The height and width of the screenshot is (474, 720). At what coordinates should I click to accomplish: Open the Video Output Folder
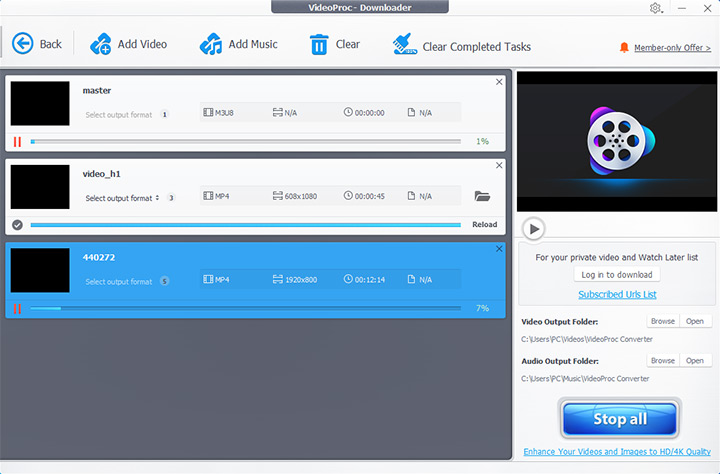point(695,321)
